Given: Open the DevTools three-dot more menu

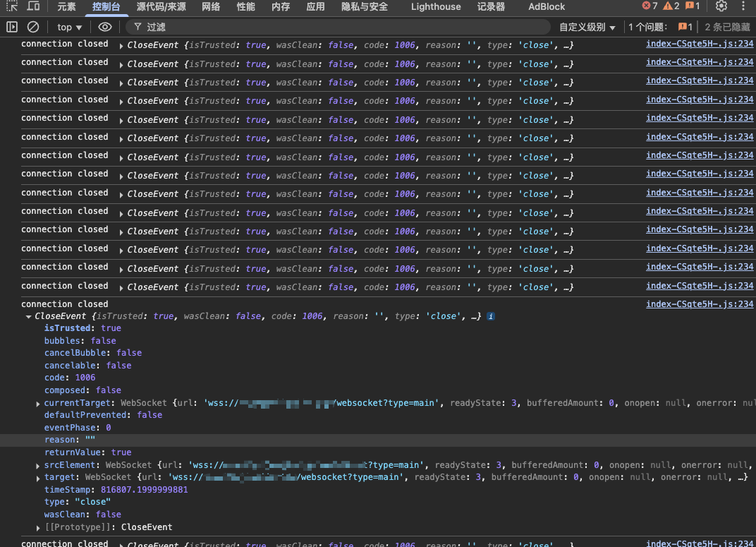Looking at the screenshot, I should tap(743, 6).
